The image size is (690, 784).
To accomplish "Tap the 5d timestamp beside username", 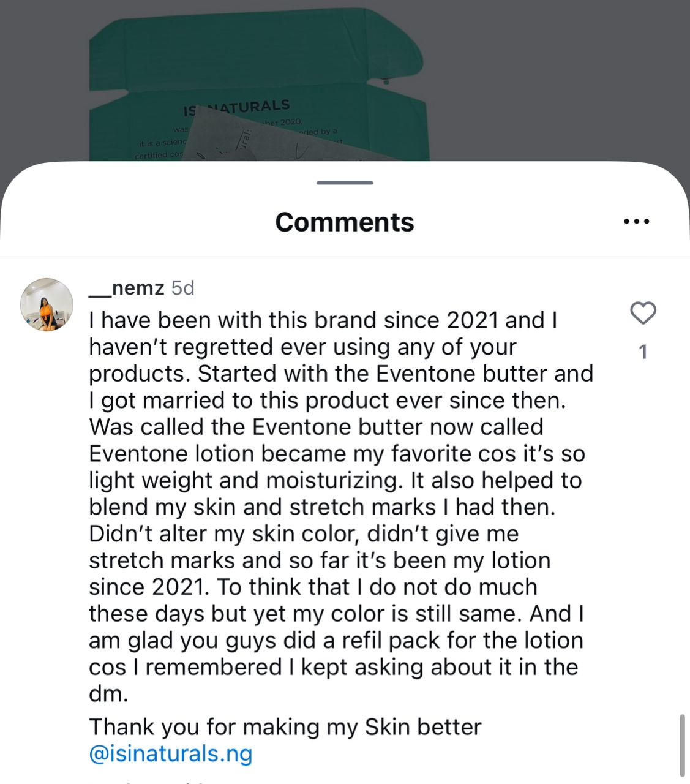I will [x=182, y=287].
